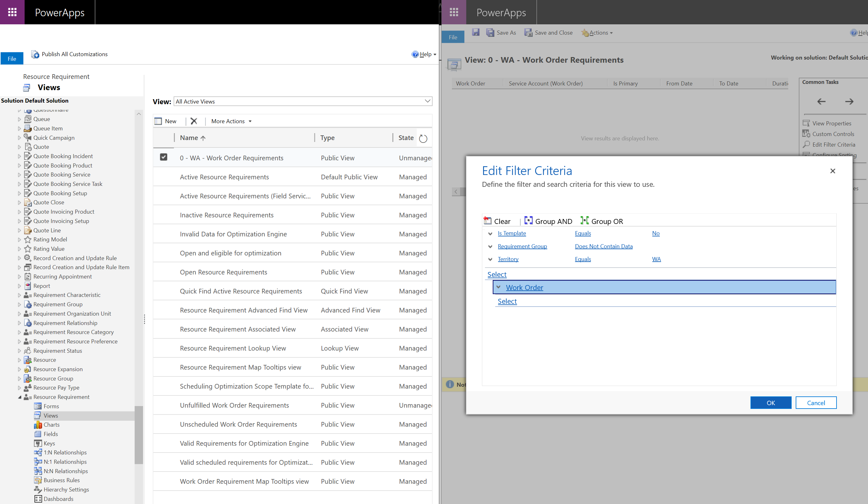Open the All Active Views dropdown

pos(303,101)
